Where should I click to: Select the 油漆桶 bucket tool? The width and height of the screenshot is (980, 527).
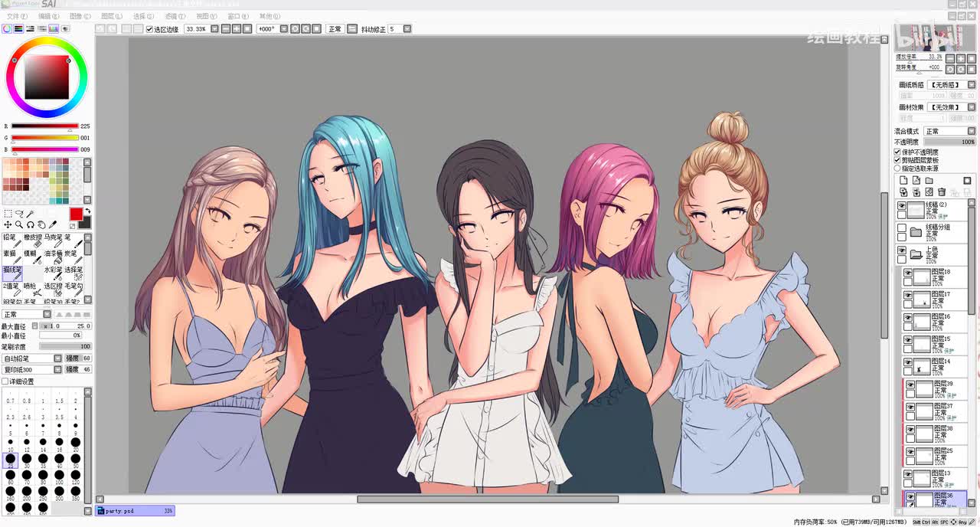pos(54,257)
